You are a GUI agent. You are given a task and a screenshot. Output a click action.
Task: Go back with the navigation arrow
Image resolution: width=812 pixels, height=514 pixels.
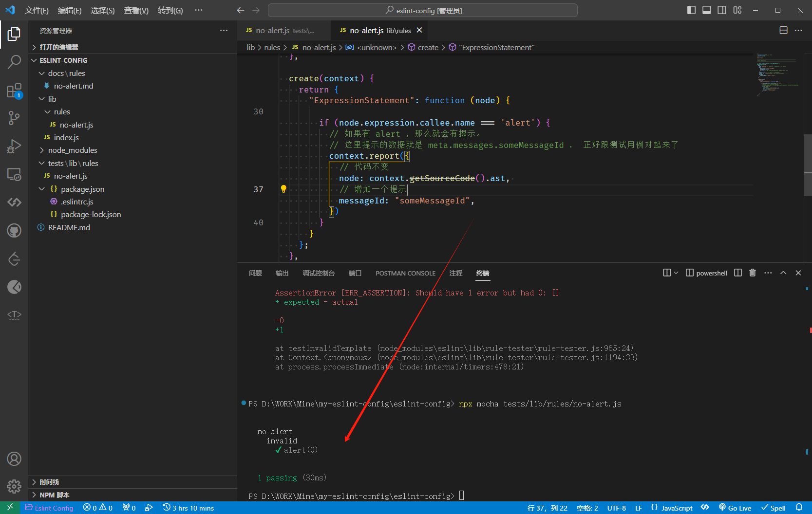pyautogui.click(x=241, y=10)
